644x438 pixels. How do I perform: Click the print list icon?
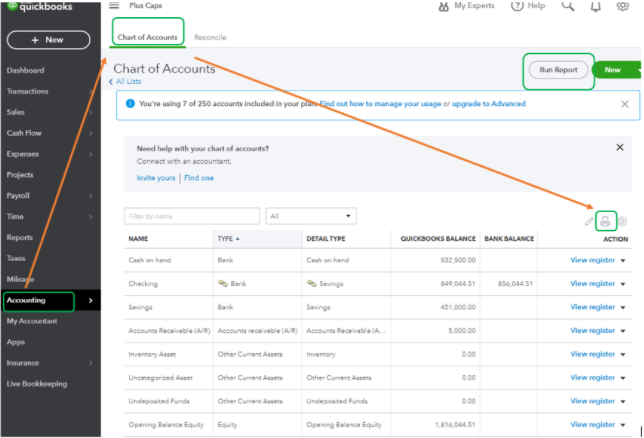(x=605, y=221)
